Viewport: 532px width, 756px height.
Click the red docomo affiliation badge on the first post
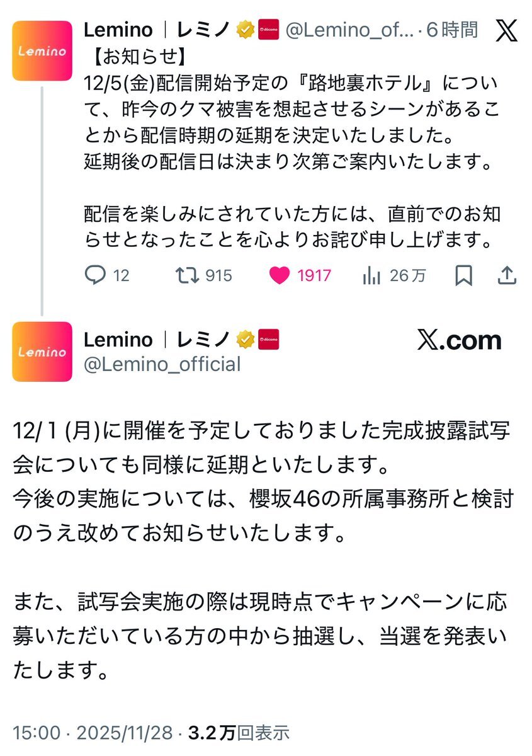click(268, 30)
